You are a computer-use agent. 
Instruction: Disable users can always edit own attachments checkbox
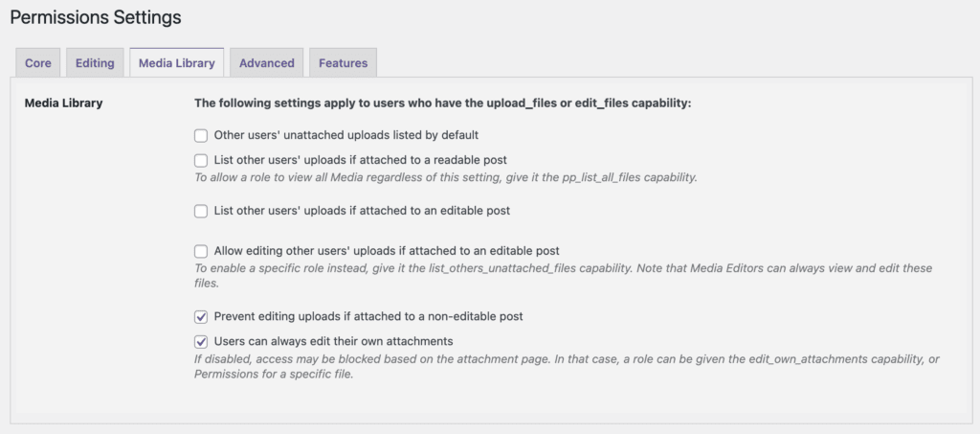tap(201, 341)
